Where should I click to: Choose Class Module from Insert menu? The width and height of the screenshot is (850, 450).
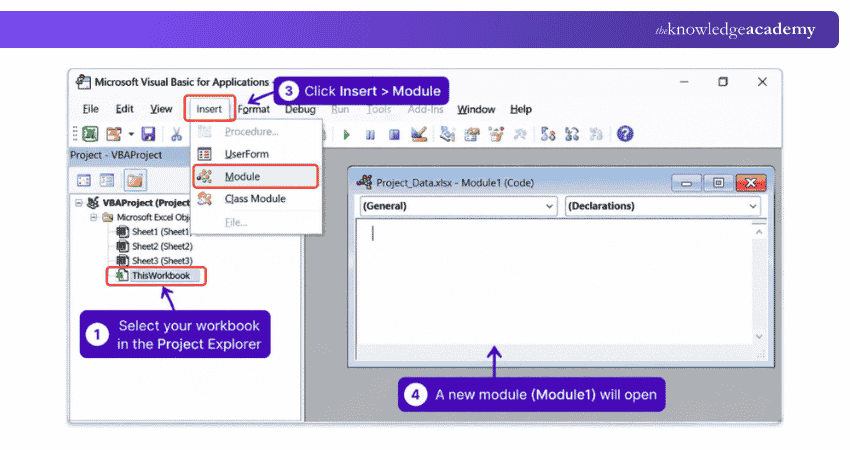point(256,199)
